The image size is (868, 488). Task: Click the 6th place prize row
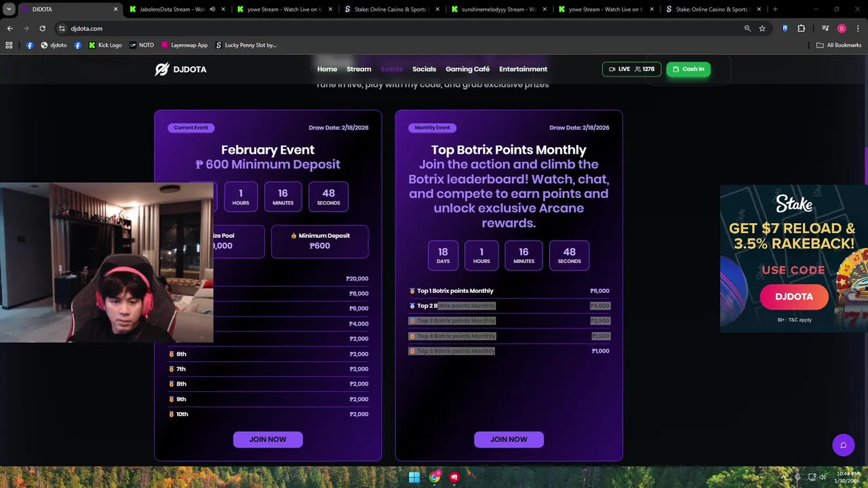[x=269, y=354]
